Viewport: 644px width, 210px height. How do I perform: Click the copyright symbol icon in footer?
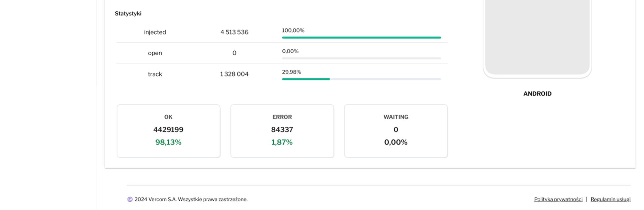coord(130,199)
